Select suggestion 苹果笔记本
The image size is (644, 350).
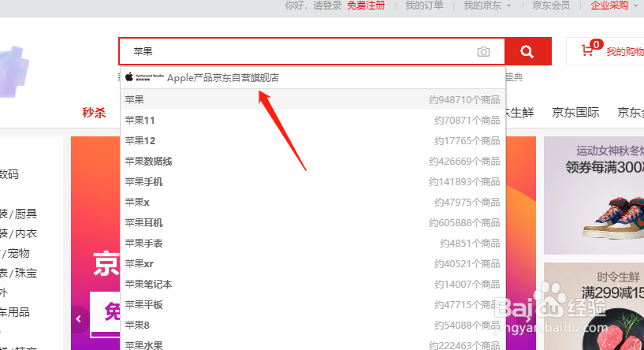(x=313, y=285)
